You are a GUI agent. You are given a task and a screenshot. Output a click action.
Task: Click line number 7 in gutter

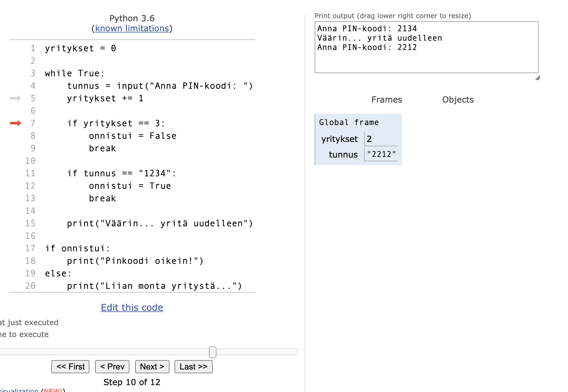click(33, 123)
